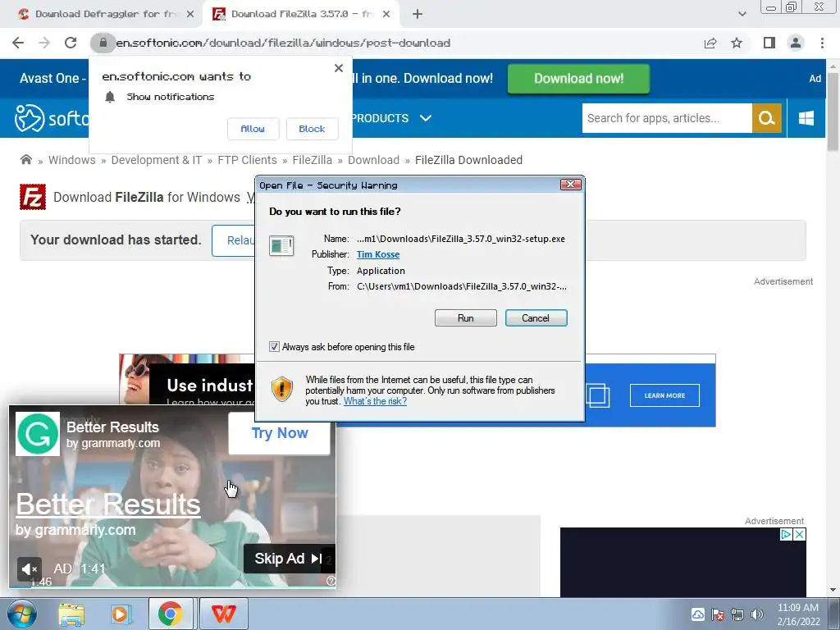Open the Better Results headline link

tap(108, 504)
